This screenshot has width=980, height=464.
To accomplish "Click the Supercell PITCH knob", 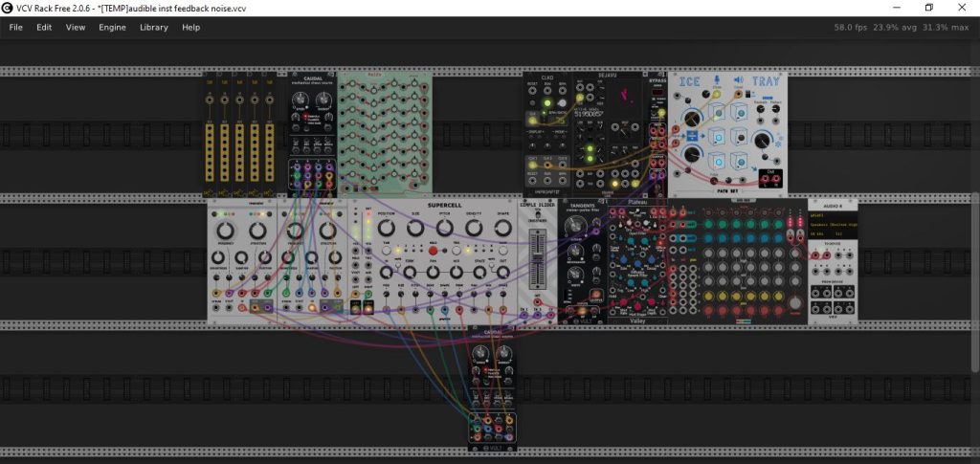I will [444, 229].
